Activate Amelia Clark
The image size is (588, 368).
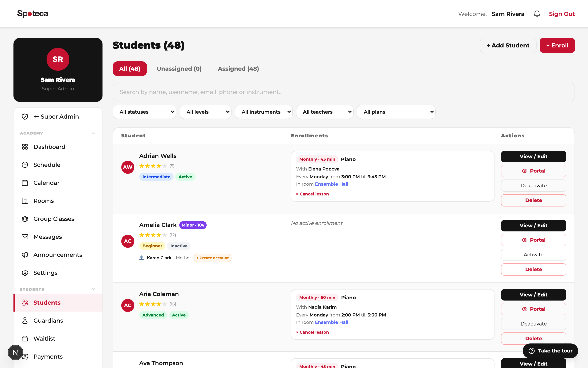click(533, 255)
